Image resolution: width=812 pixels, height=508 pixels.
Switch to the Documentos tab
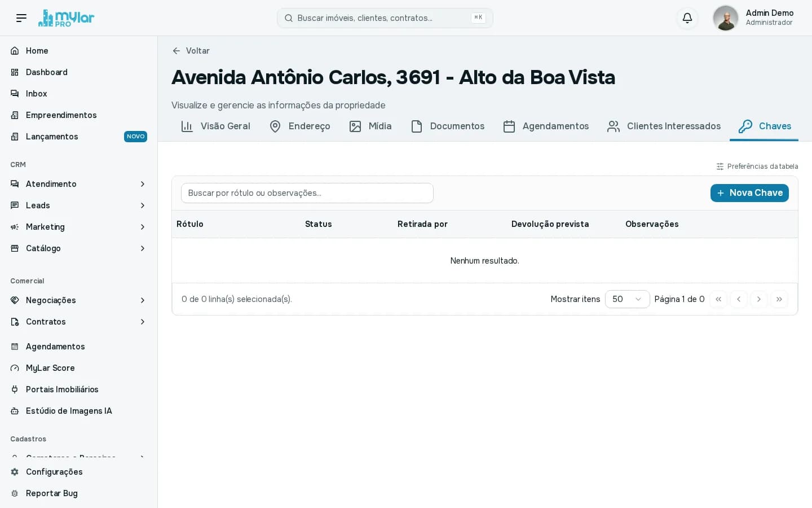pos(448,126)
